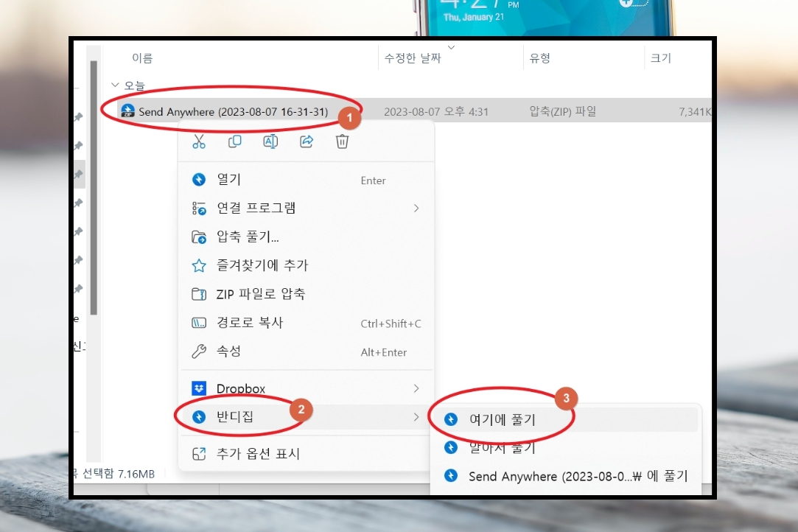
Task: Select the Dropbox logo icon
Action: pyautogui.click(x=199, y=388)
